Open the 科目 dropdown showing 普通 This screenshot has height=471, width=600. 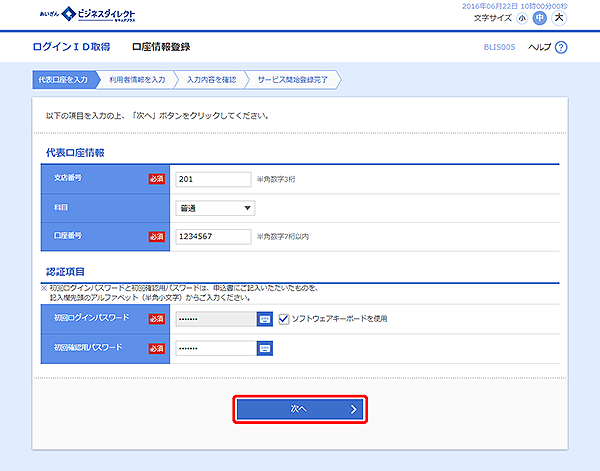point(215,208)
